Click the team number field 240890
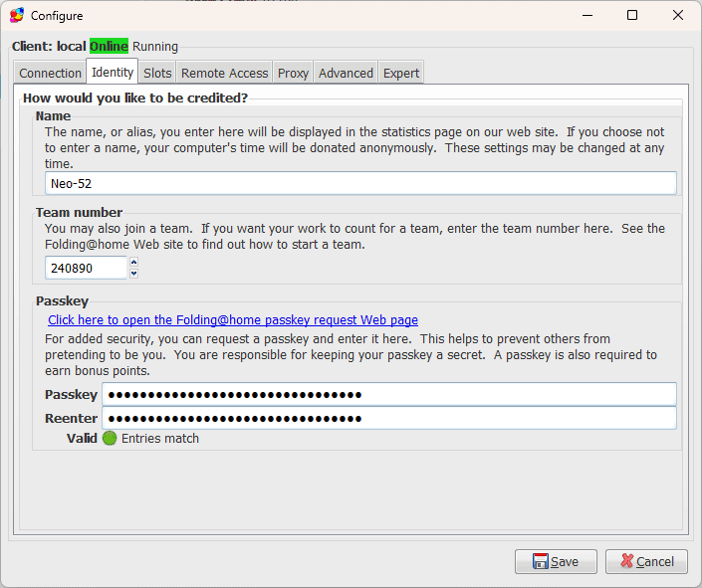Image resolution: width=702 pixels, height=588 pixels. click(x=86, y=268)
